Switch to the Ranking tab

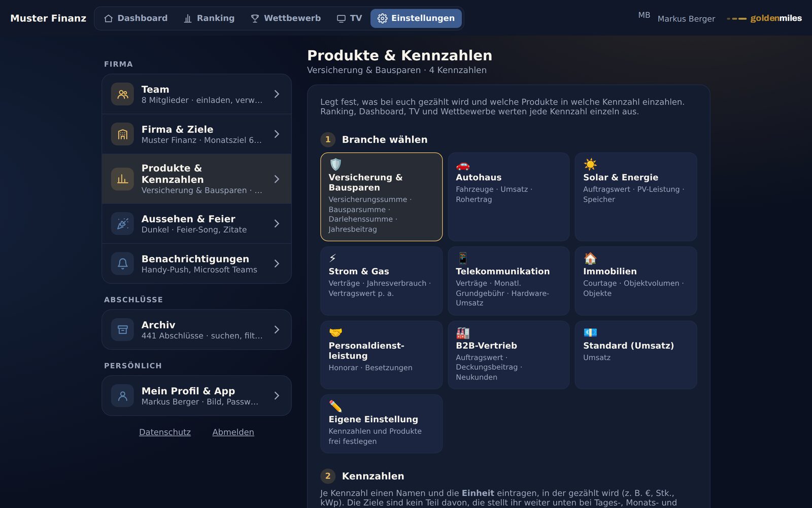pos(209,18)
